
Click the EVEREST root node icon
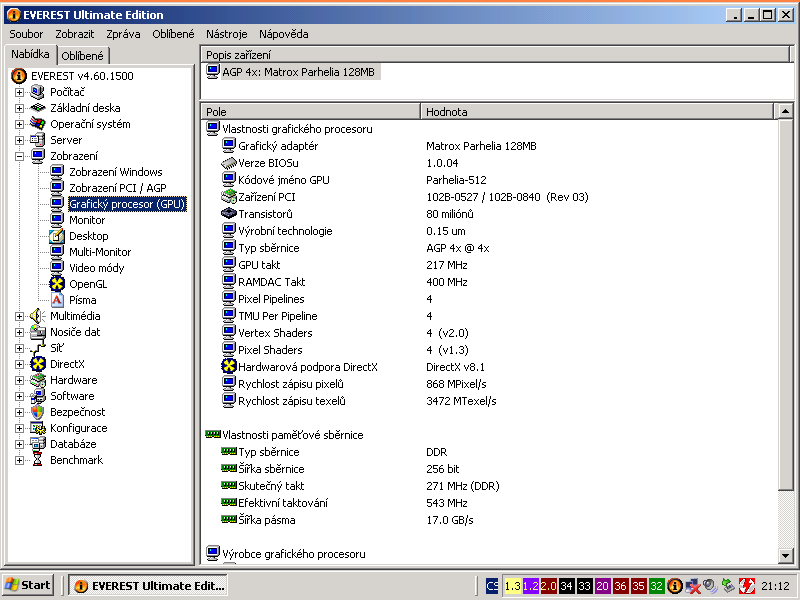[18, 76]
